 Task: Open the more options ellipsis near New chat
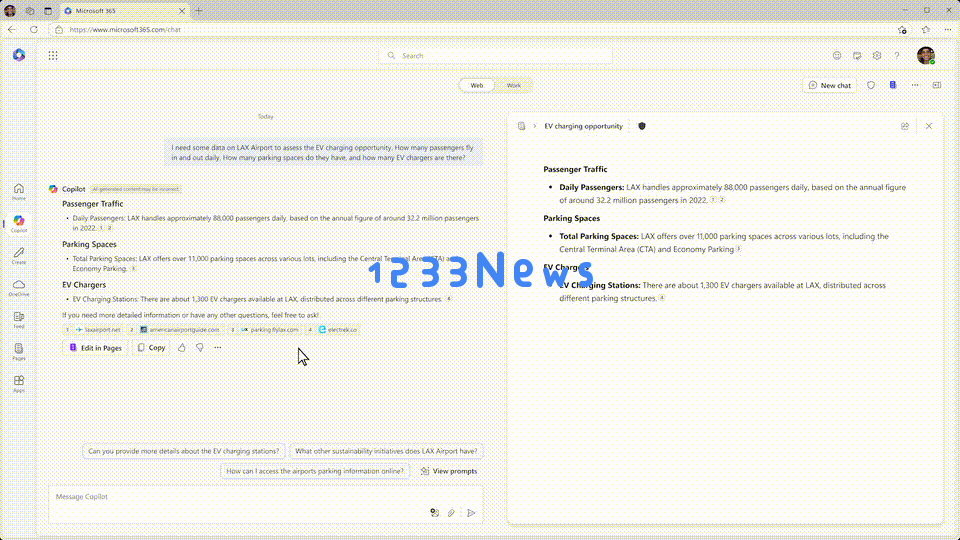tap(915, 85)
